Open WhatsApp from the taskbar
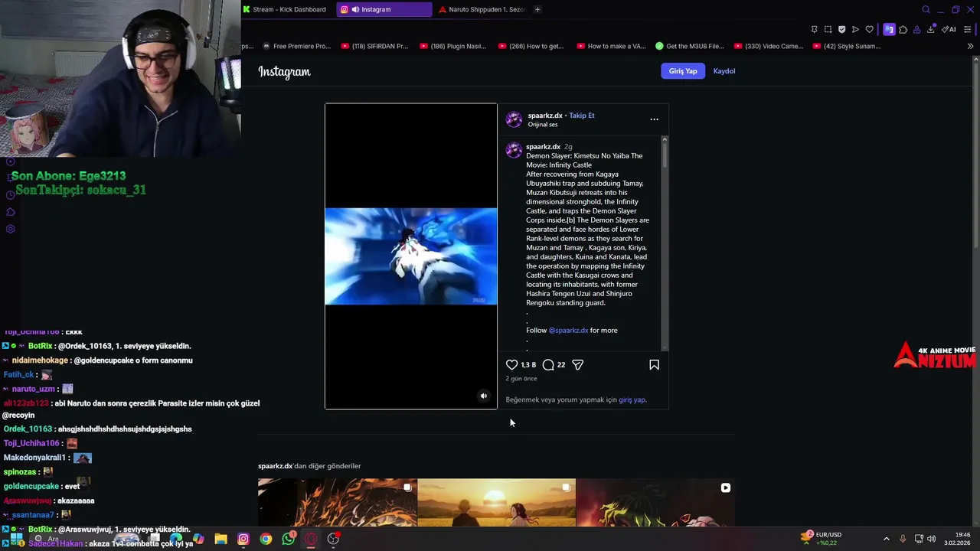The image size is (980, 551). pos(288,539)
